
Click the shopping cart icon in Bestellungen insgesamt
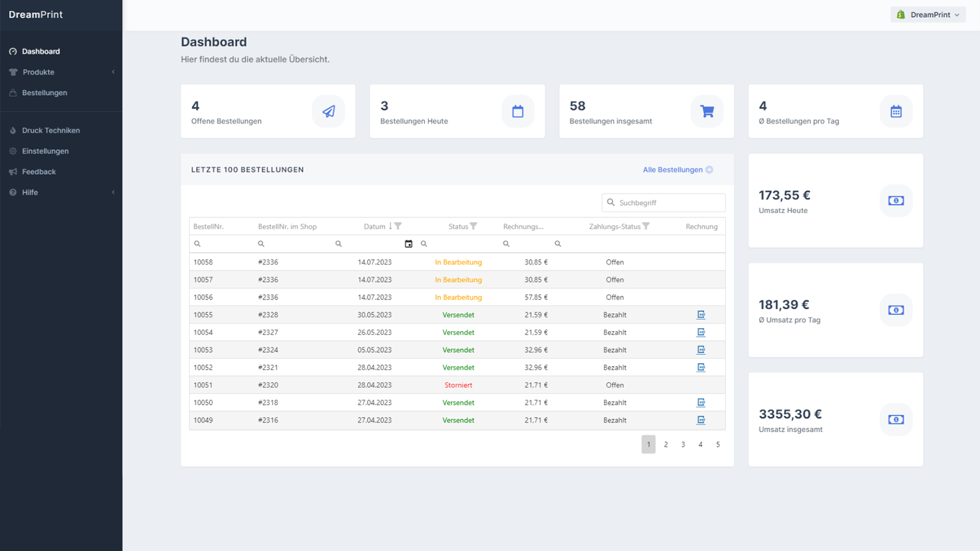pyautogui.click(x=707, y=111)
